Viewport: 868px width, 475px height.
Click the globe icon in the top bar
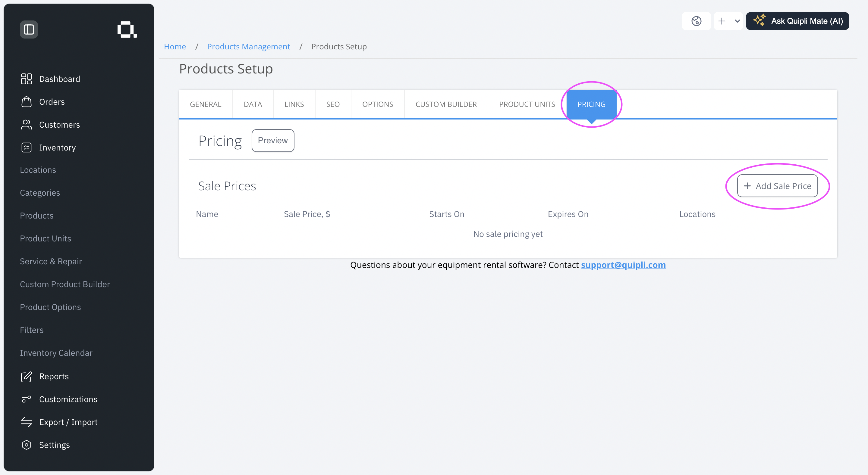[696, 21]
